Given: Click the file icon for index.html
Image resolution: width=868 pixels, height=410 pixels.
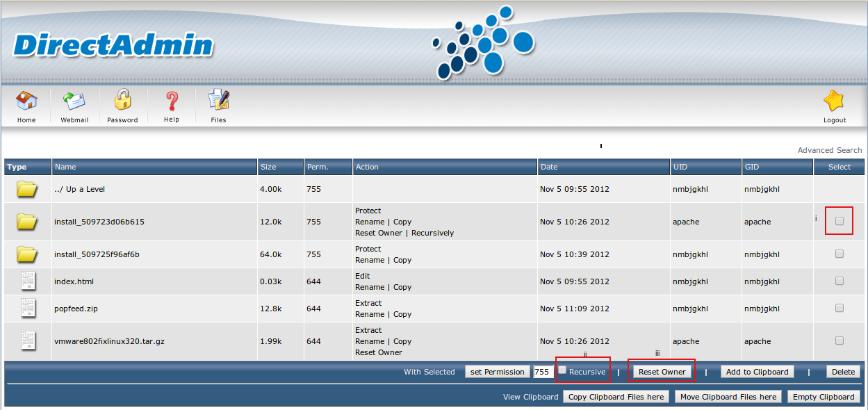Looking at the screenshot, I should [x=28, y=281].
